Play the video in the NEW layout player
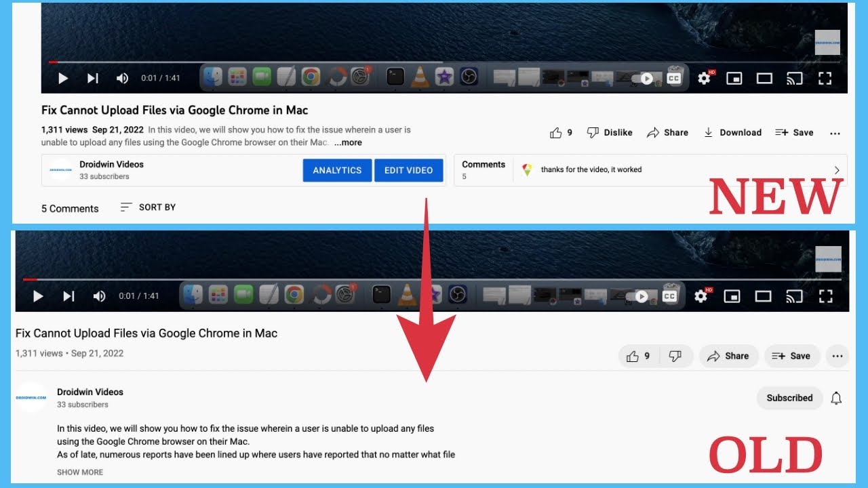The width and height of the screenshot is (868, 488). point(63,78)
